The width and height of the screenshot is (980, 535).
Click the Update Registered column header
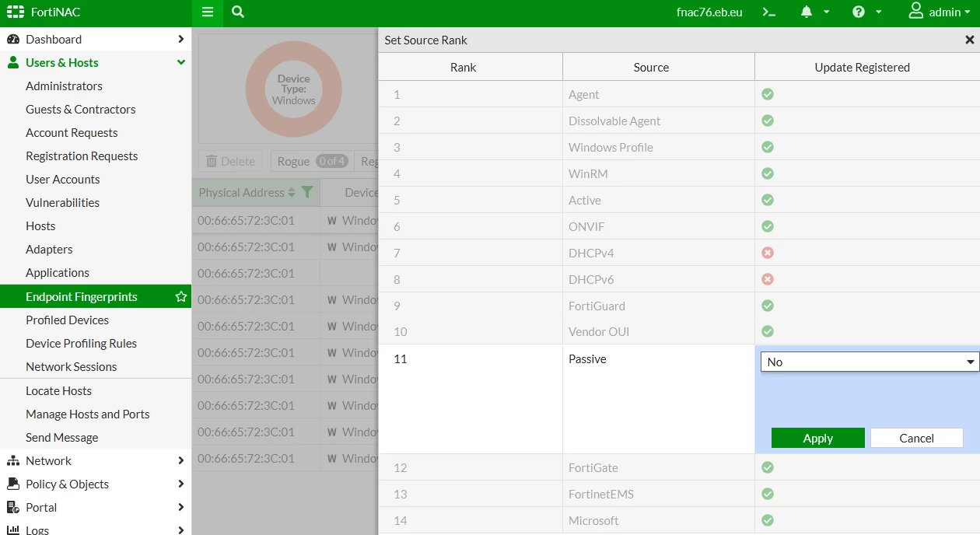coord(867,67)
